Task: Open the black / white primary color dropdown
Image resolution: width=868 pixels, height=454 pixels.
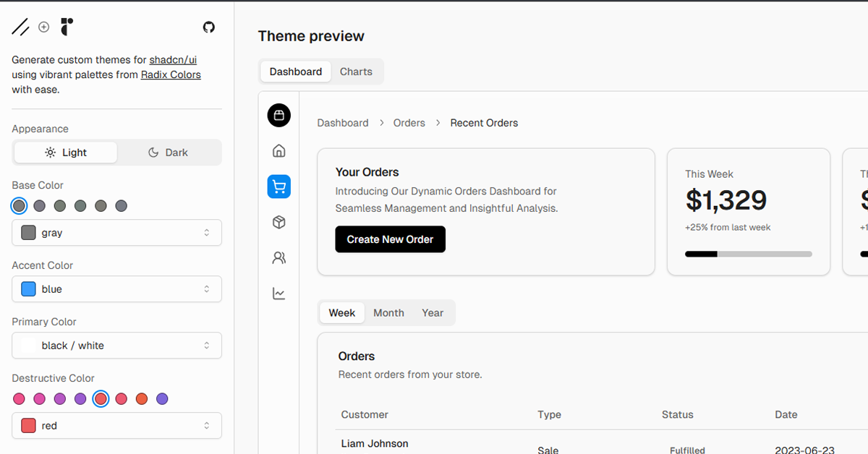Action: pyautogui.click(x=116, y=346)
